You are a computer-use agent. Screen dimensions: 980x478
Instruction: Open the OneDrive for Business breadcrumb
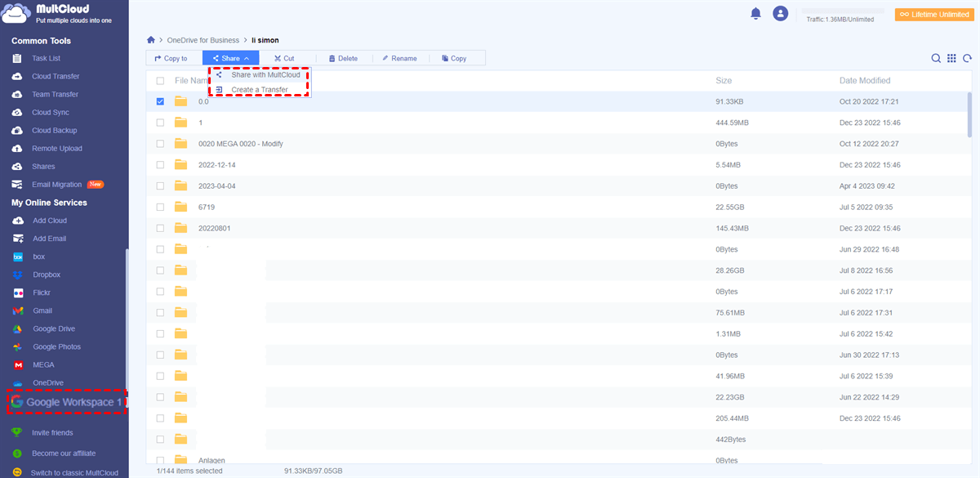pos(203,40)
